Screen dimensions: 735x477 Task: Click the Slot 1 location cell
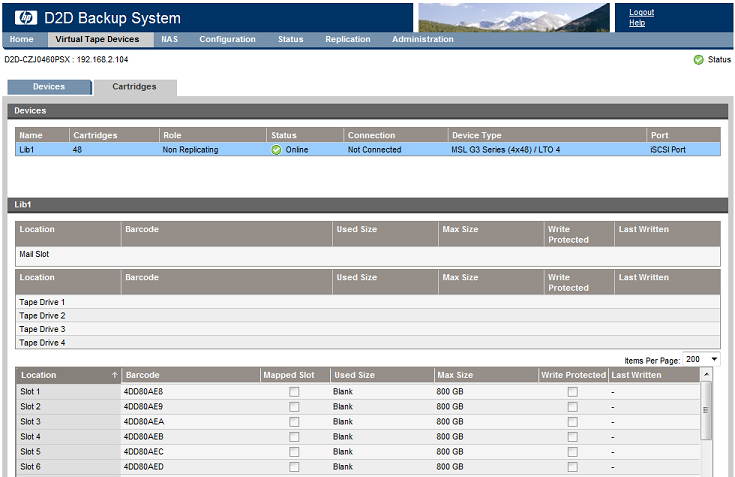68,392
